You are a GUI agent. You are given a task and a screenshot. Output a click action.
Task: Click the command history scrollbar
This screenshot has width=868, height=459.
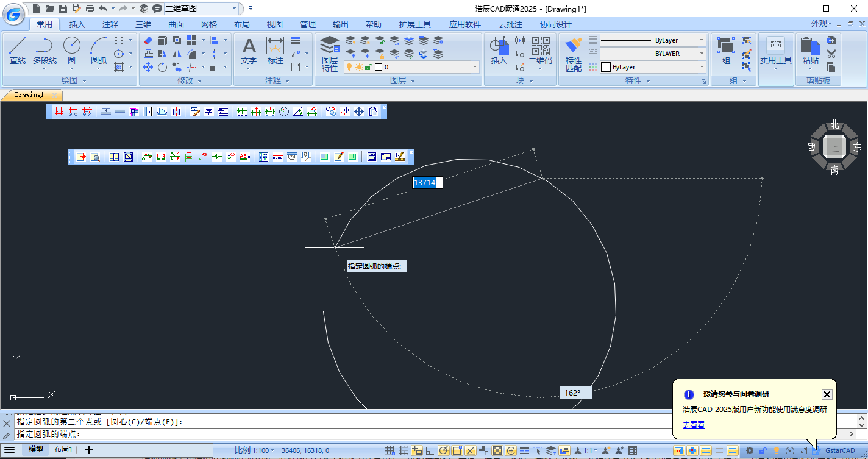[x=861, y=421]
